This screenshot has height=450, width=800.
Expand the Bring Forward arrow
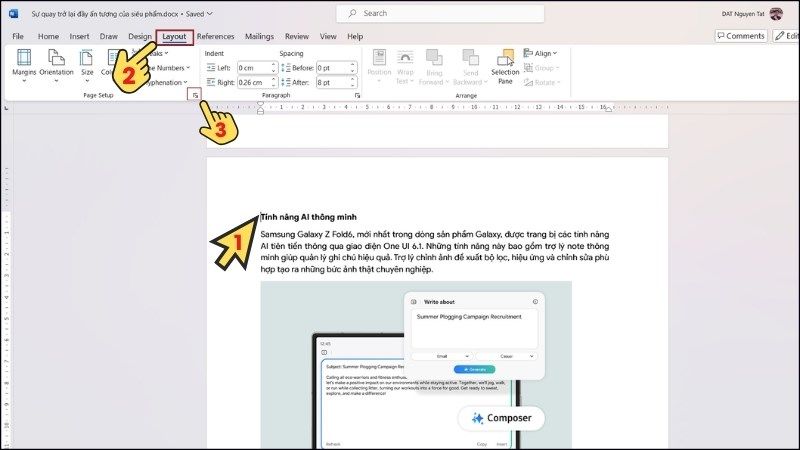point(447,82)
